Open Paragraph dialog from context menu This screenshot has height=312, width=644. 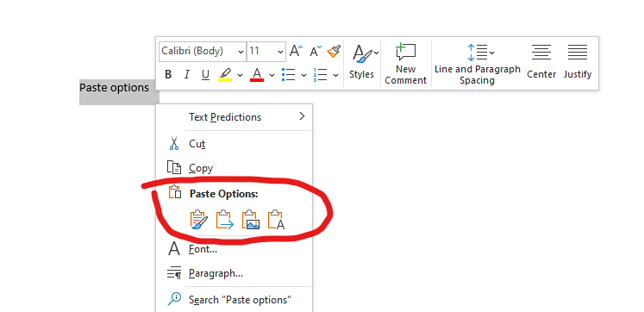pos(234,273)
